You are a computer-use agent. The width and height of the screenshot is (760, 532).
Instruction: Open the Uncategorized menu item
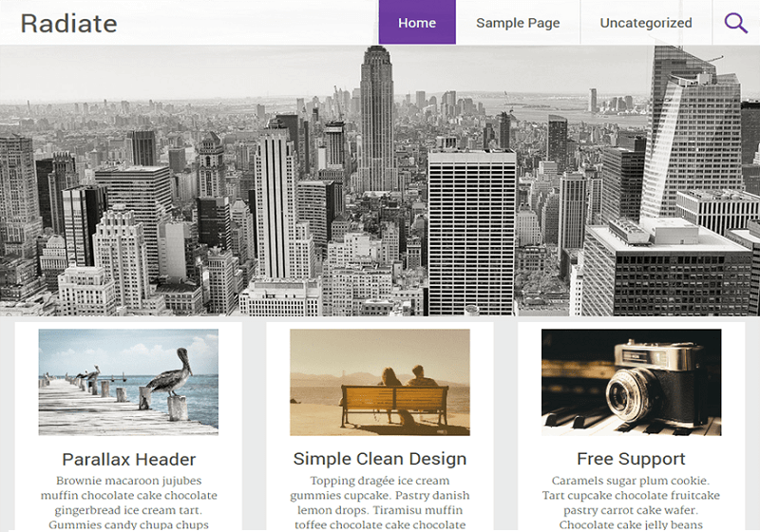[x=646, y=23]
